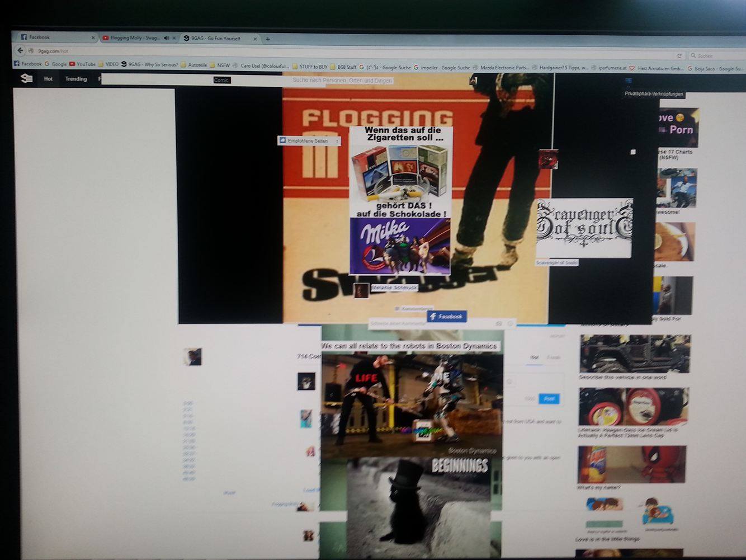Open the Facebook bookmark

tap(28, 64)
